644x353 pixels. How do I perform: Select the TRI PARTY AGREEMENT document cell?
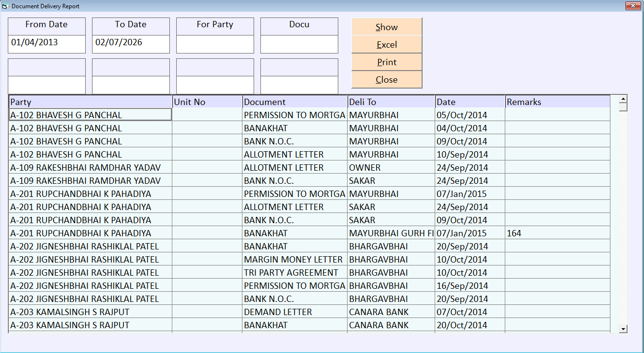295,273
